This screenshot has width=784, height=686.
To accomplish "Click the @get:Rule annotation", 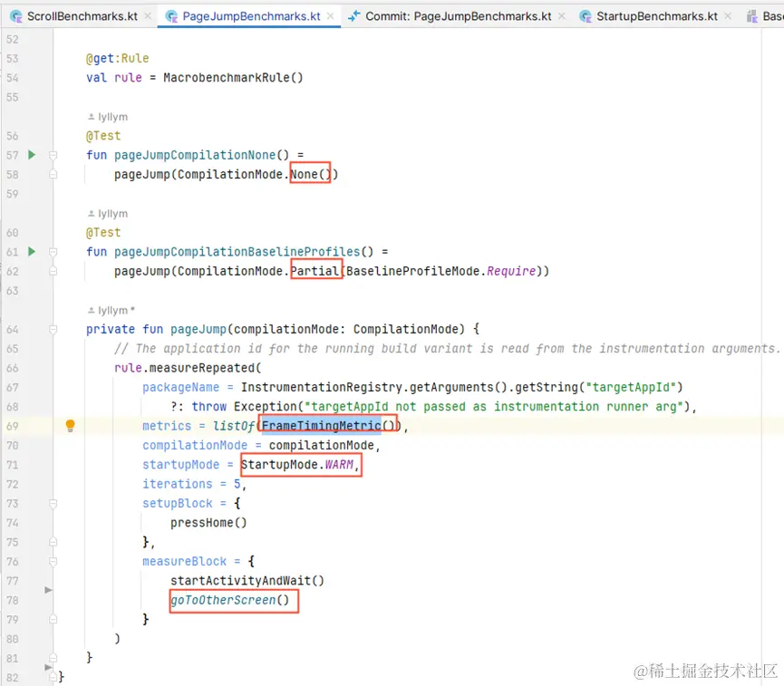I will pos(118,58).
